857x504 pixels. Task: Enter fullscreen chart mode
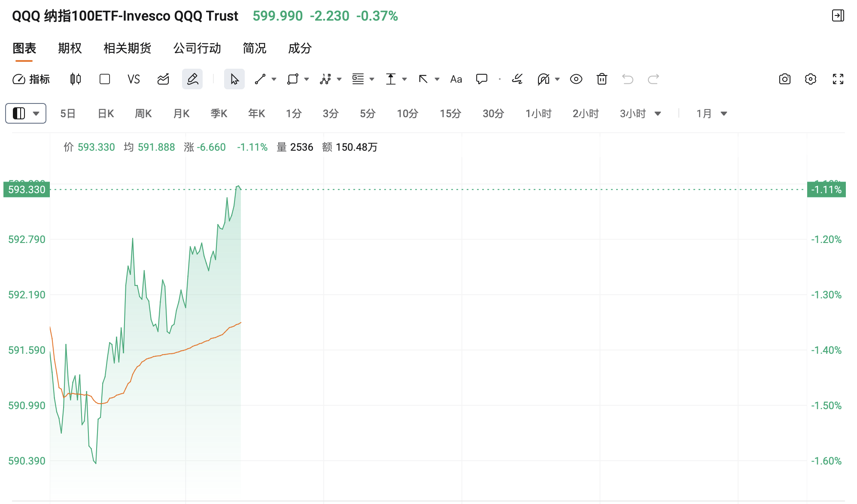pyautogui.click(x=838, y=79)
